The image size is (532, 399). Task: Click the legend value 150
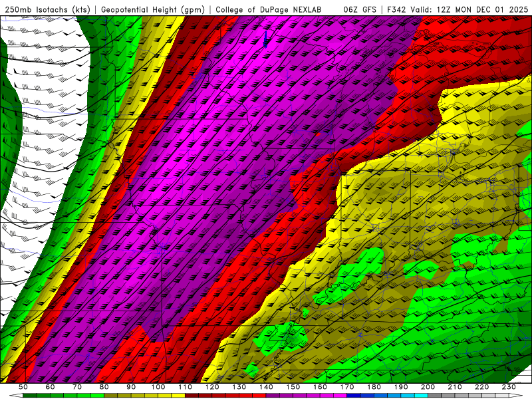(x=293, y=387)
